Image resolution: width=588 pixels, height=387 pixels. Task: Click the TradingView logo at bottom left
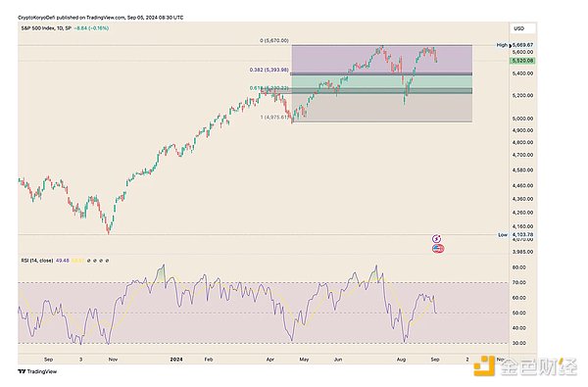point(37,371)
